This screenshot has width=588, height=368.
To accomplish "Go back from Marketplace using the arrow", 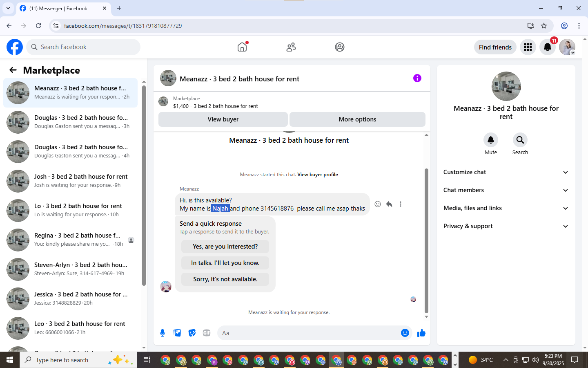I will point(13,70).
